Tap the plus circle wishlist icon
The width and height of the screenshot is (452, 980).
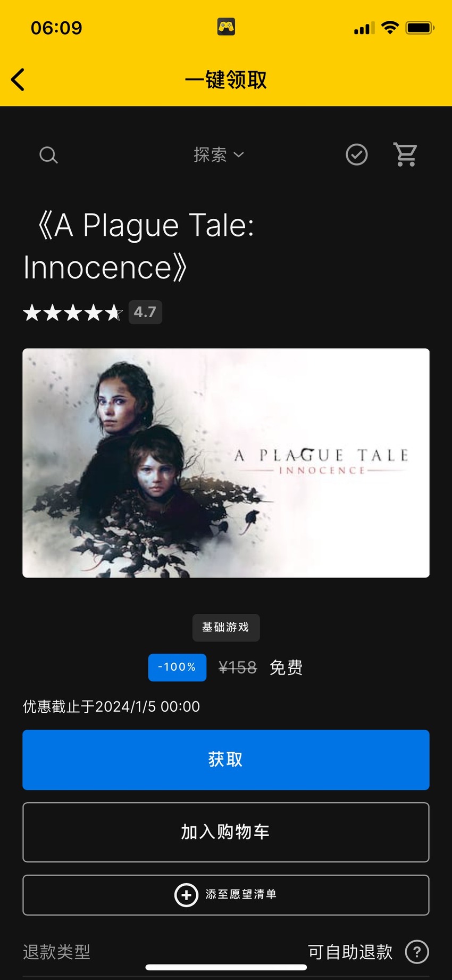point(186,895)
